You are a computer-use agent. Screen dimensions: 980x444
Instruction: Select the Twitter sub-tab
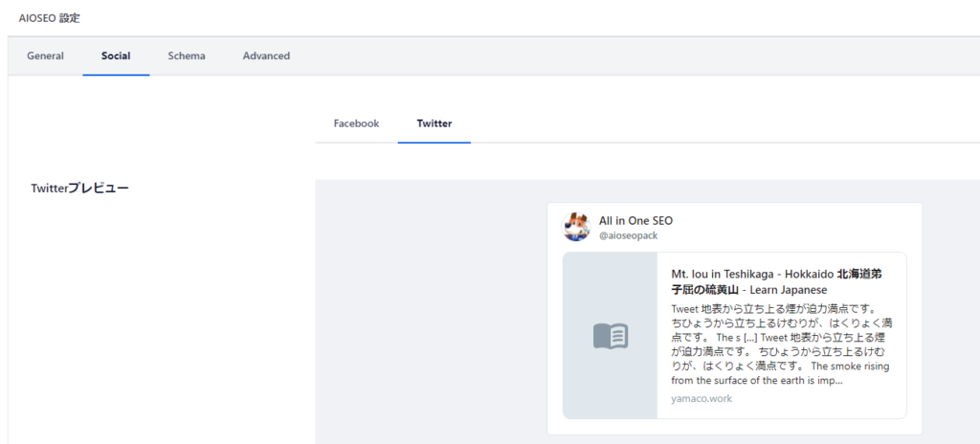click(434, 123)
